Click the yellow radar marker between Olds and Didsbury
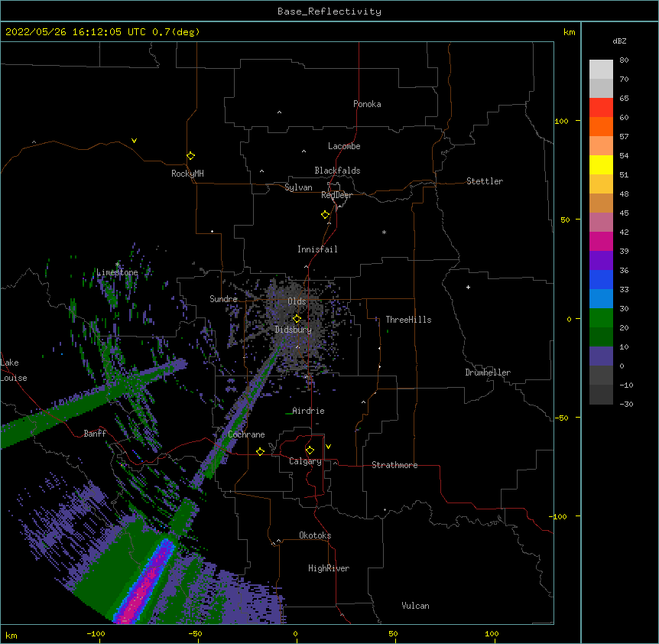 click(x=297, y=319)
